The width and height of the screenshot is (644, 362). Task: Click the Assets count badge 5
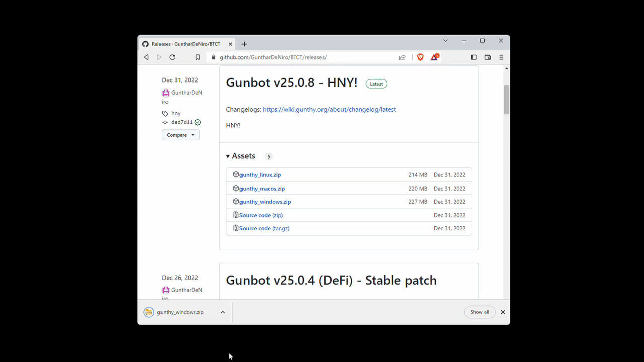[x=269, y=157]
